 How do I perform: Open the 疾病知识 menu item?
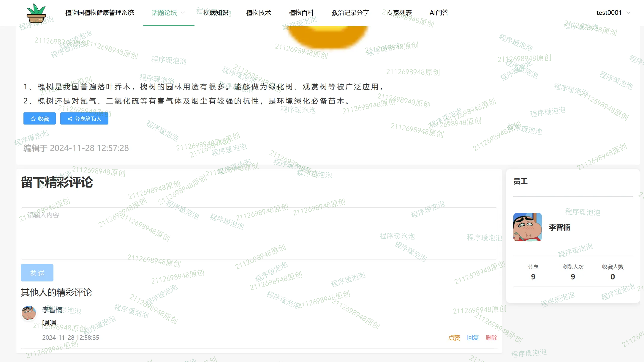pos(216,13)
